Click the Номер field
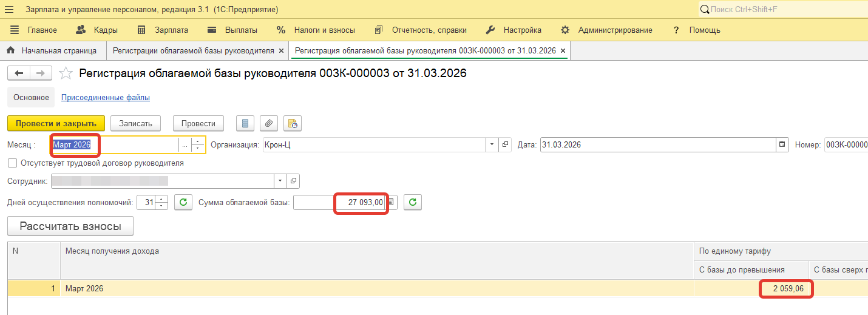This screenshot has width=868, height=315. tap(846, 145)
